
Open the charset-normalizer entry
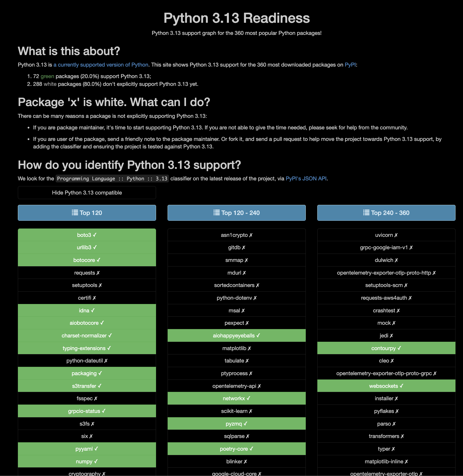click(x=87, y=336)
